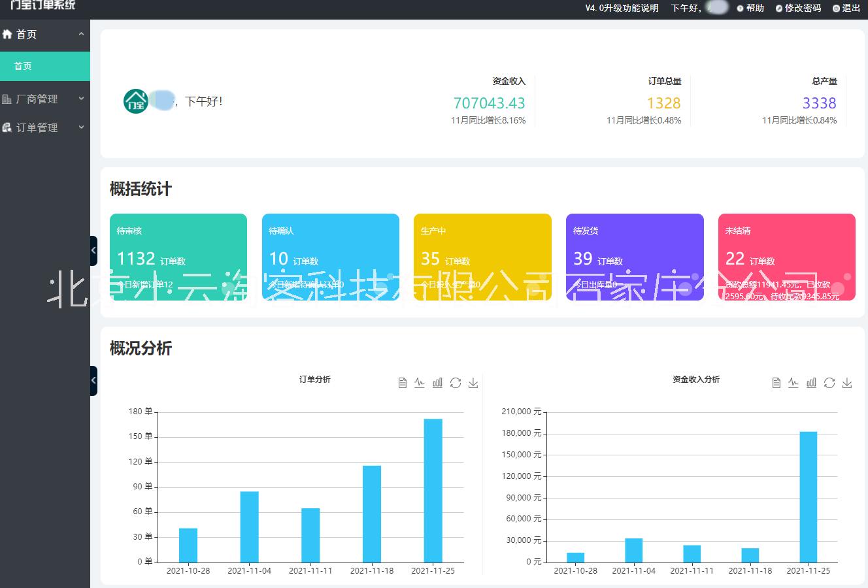Open the 未结清 orders card
The image size is (868, 588).
click(x=787, y=257)
